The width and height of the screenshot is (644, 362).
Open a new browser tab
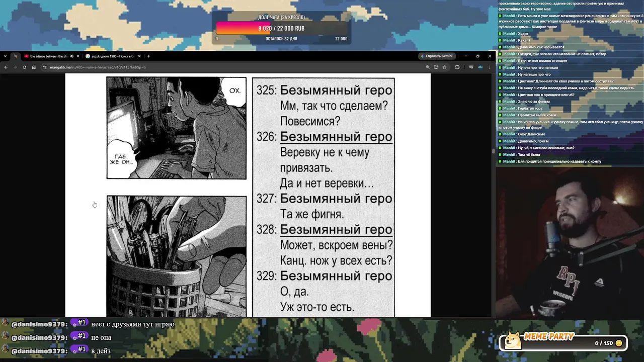pos(148,56)
